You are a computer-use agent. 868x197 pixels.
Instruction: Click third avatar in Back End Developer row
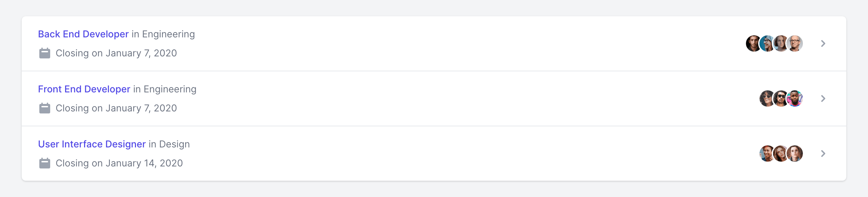point(781,43)
